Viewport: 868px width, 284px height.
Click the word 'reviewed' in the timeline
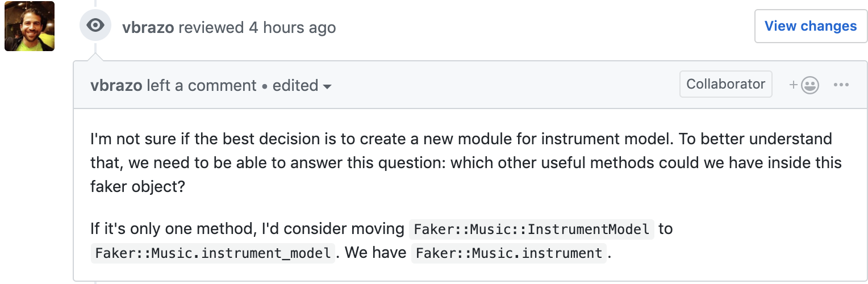point(211,27)
